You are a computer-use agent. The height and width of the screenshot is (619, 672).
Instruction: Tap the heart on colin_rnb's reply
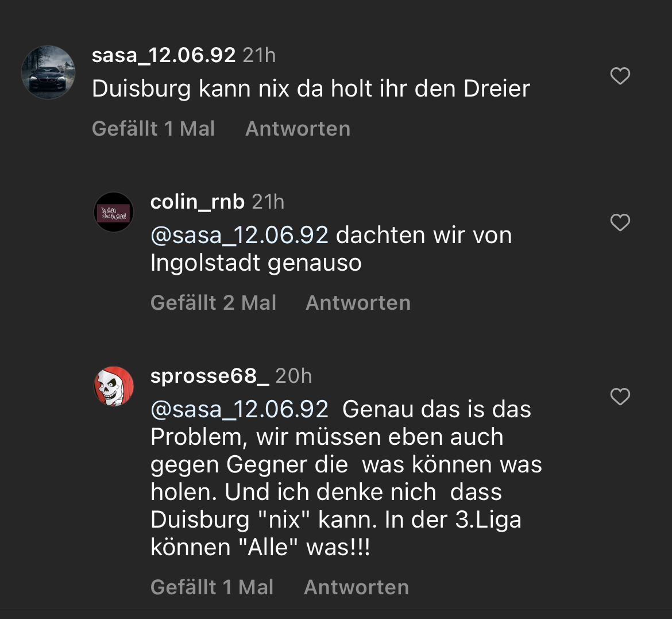(620, 222)
